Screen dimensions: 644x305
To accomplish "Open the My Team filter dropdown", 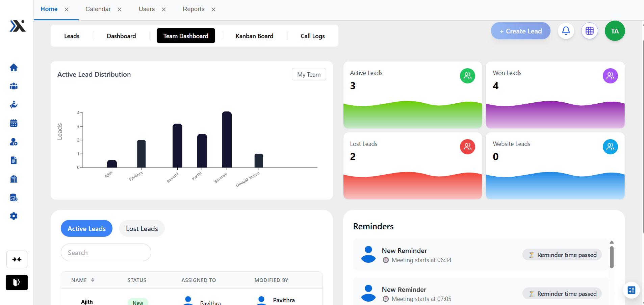I will [309, 75].
